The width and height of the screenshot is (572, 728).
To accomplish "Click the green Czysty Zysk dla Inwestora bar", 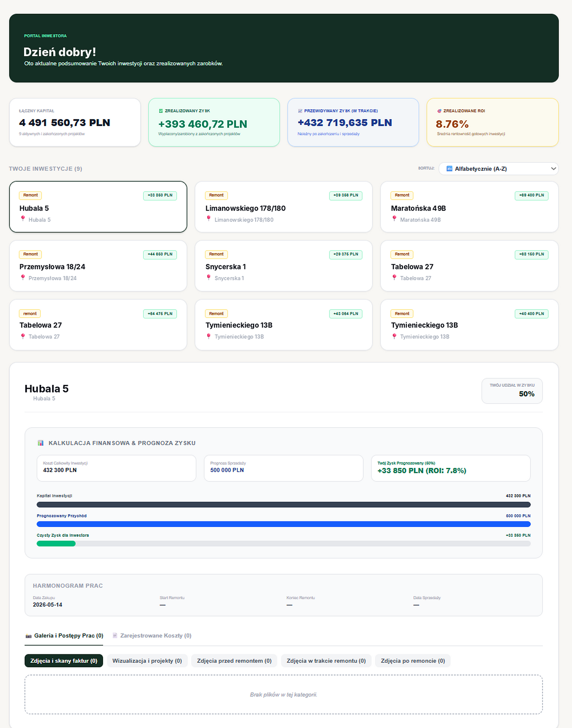I will (x=56, y=544).
